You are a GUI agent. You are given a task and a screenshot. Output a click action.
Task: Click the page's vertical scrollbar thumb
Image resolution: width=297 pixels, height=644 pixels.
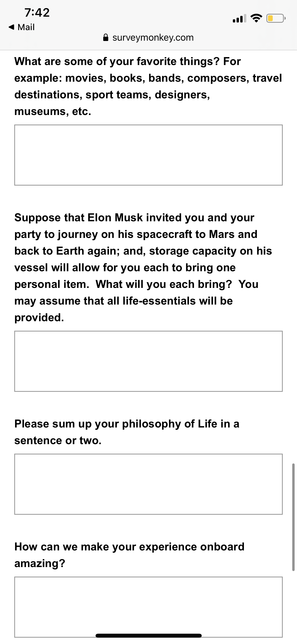[293, 517]
